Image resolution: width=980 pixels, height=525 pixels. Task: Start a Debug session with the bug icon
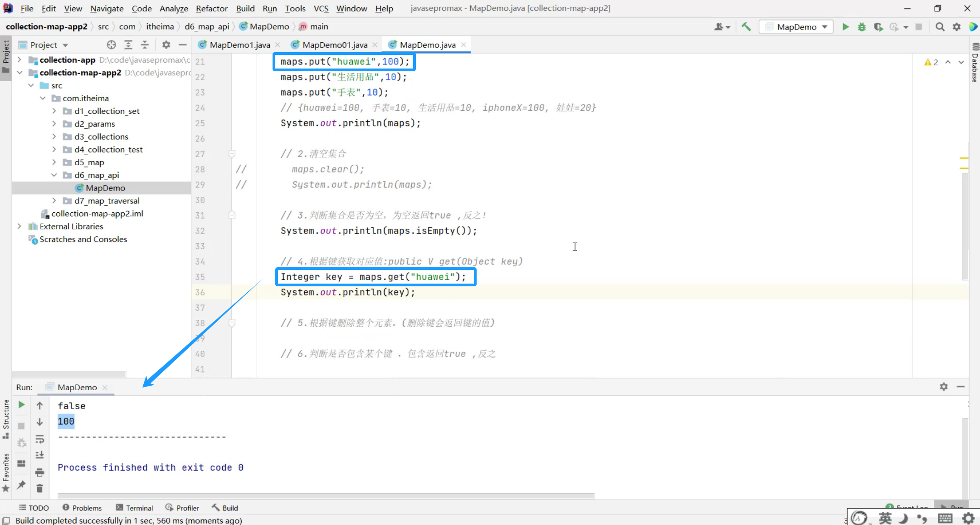pyautogui.click(x=862, y=27)
